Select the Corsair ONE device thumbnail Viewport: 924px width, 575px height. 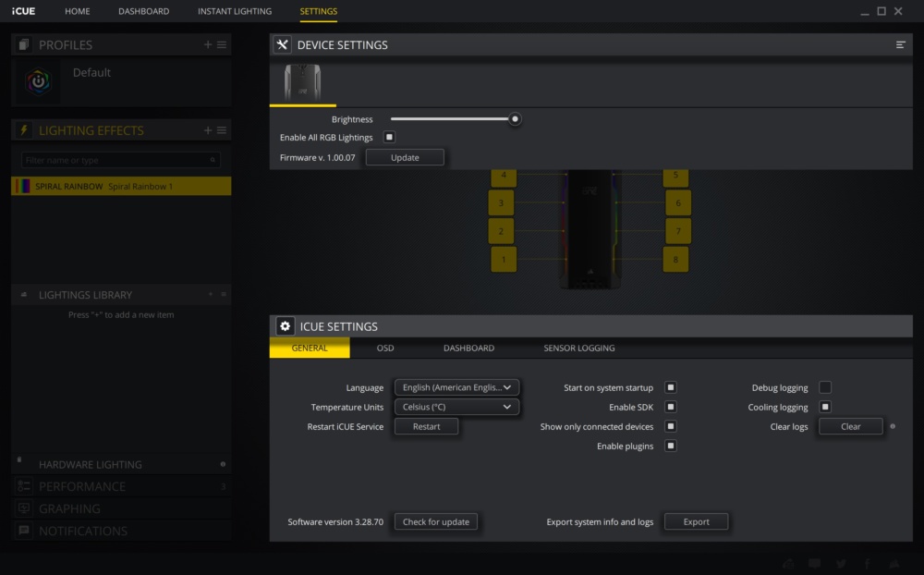tap(302, 83)
